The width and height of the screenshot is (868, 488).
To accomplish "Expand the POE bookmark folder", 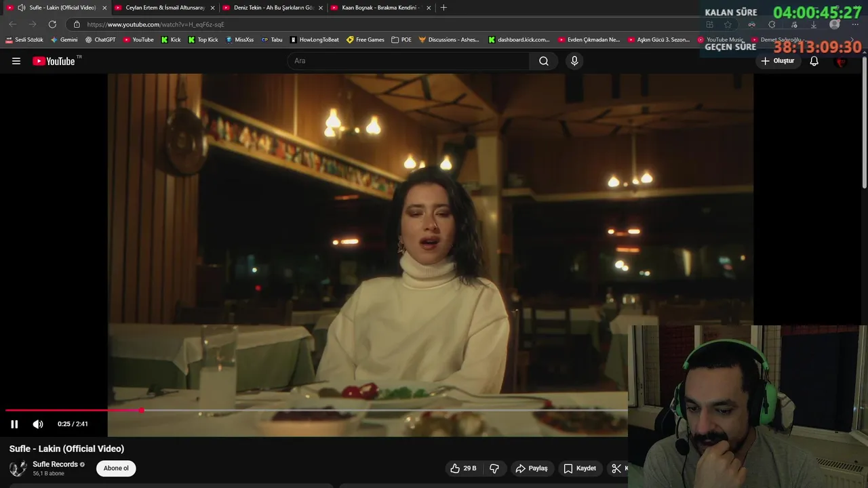I will tap(401, 40).
